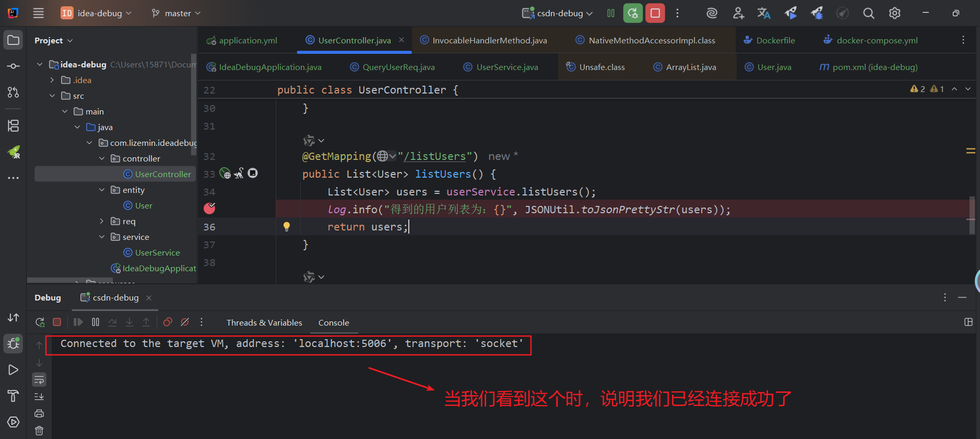Toggle Mute Breakpoints in Debug toolbar

[185, 322]
